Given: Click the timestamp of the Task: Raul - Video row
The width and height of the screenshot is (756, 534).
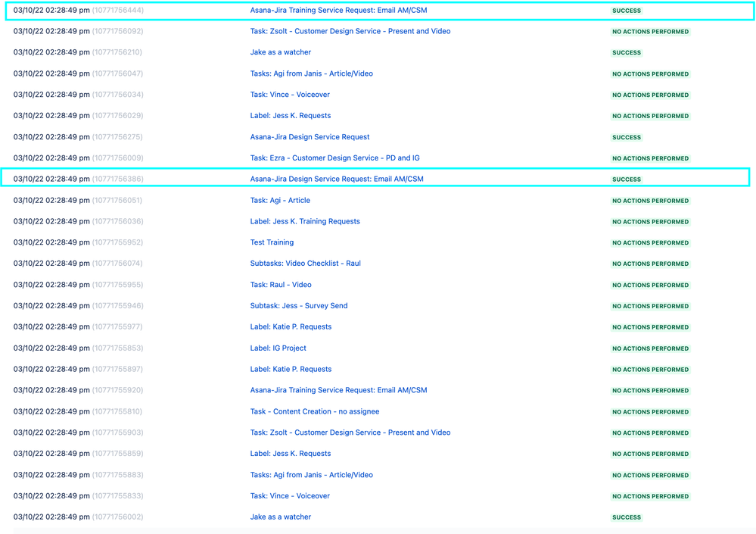Looking at the screenshot, I should [x=51, y=285].
